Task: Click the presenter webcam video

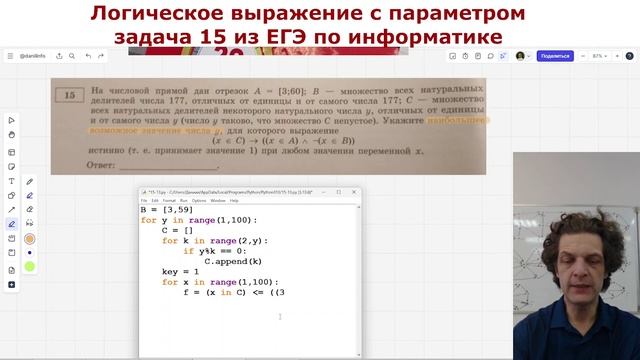Action: pos(576,256)
